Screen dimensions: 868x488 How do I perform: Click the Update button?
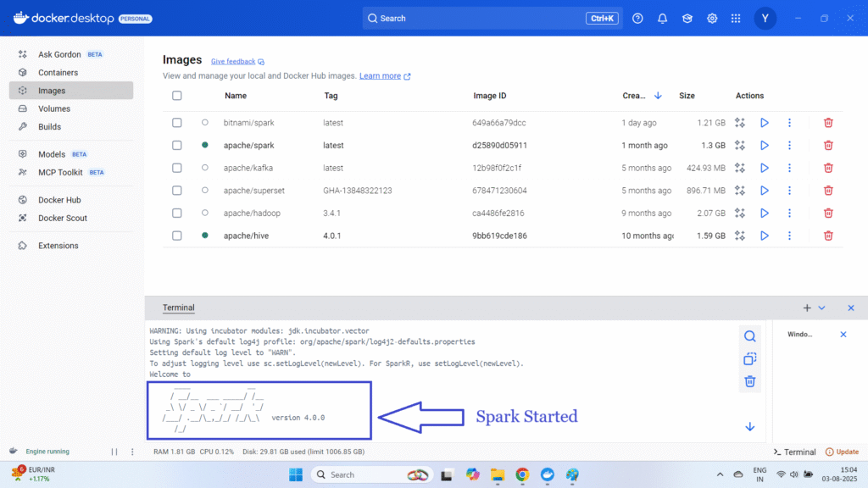[x=842, y=452]
